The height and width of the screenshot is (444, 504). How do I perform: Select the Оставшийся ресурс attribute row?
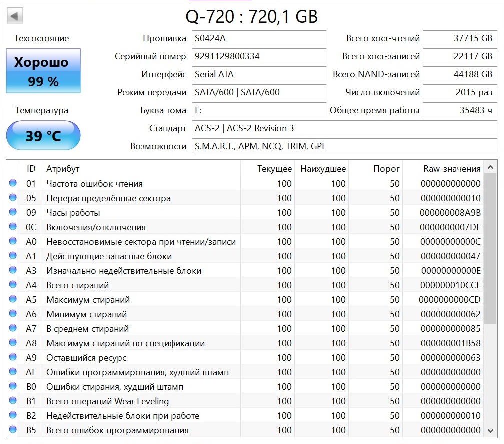245,357
